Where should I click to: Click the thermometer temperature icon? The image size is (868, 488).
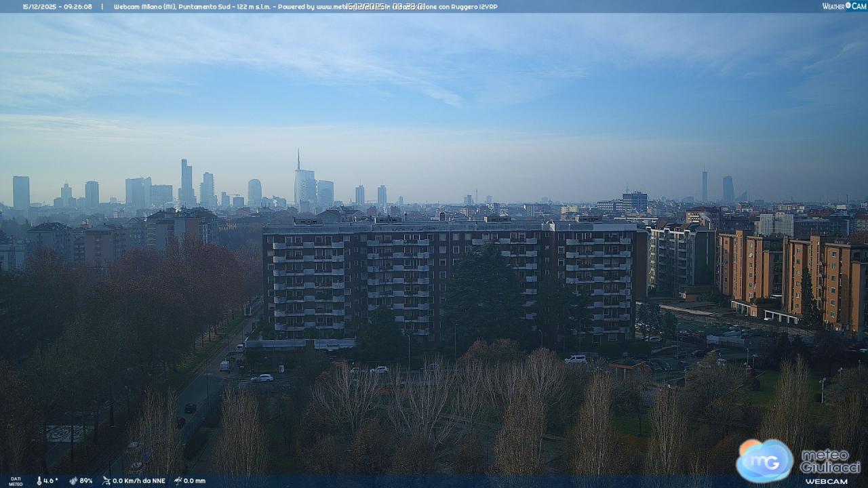coord(39,481)
